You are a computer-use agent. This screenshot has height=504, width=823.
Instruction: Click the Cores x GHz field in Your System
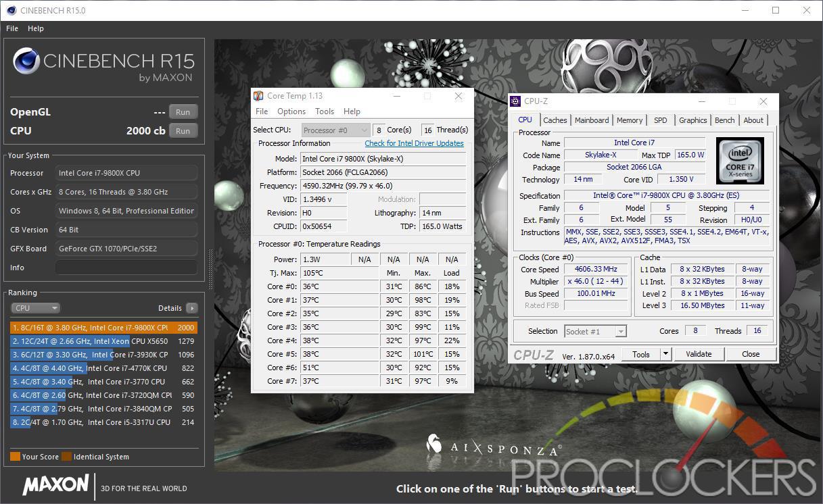(126, 192)
